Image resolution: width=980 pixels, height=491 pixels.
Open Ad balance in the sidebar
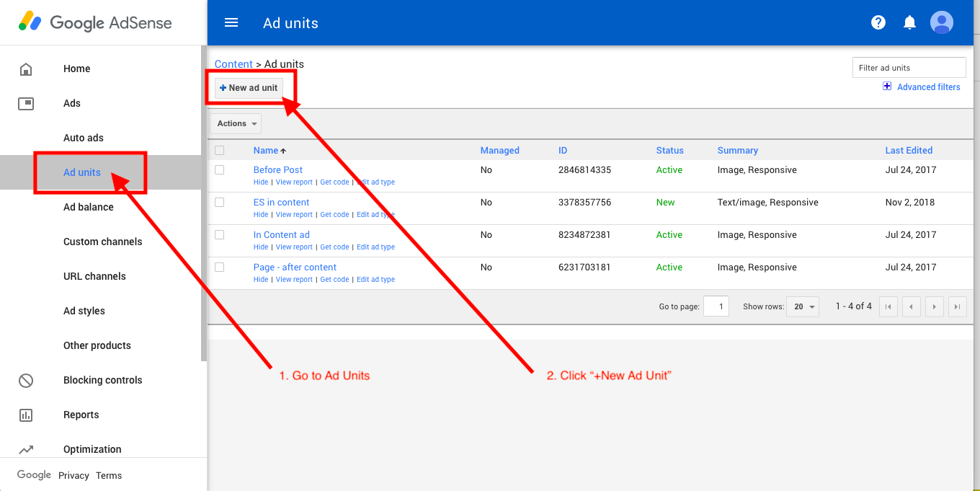pos(89,207)
